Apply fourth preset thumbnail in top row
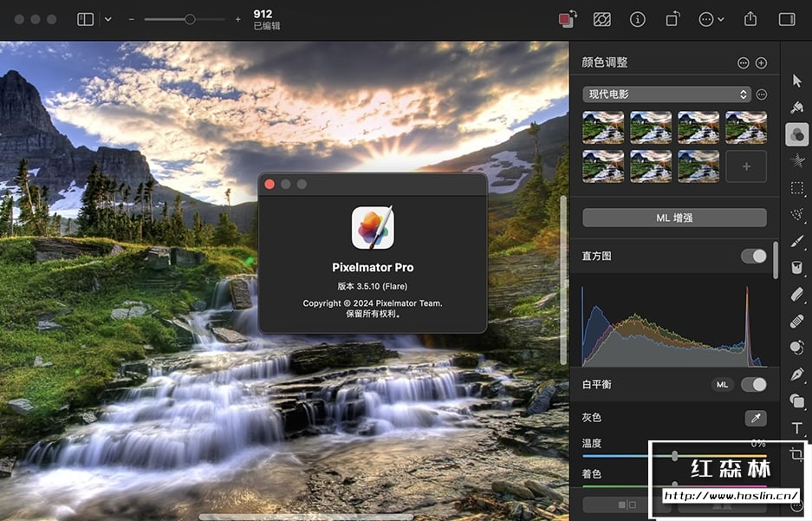This screenshot has width=812, height=521. [x=746, y=127]
